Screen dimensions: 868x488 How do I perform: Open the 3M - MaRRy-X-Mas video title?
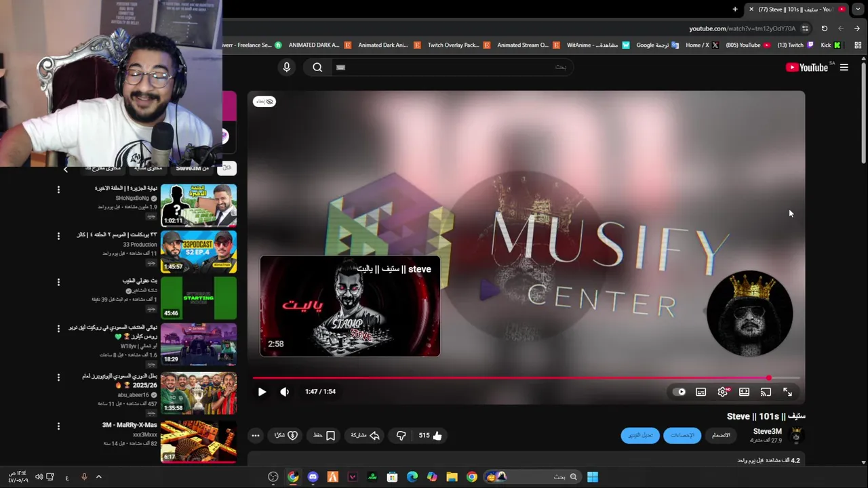[130, 425]
